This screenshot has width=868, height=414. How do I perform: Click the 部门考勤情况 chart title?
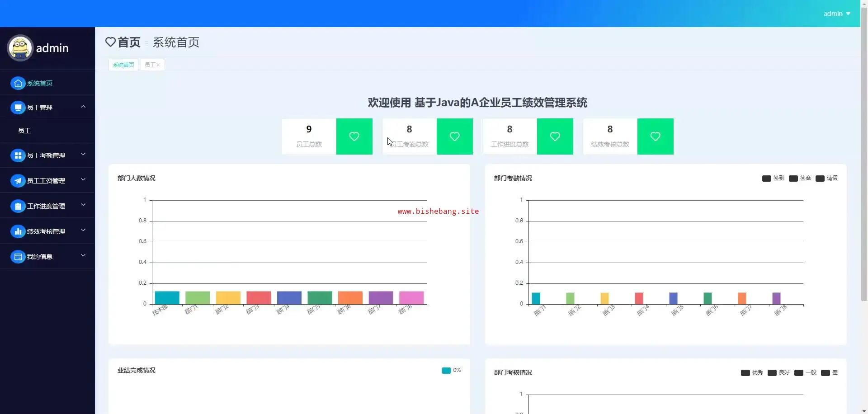click(513, 178)
